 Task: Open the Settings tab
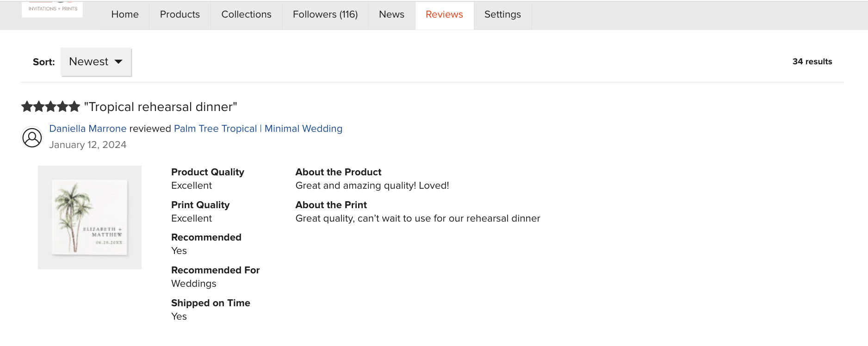point(502,14)
